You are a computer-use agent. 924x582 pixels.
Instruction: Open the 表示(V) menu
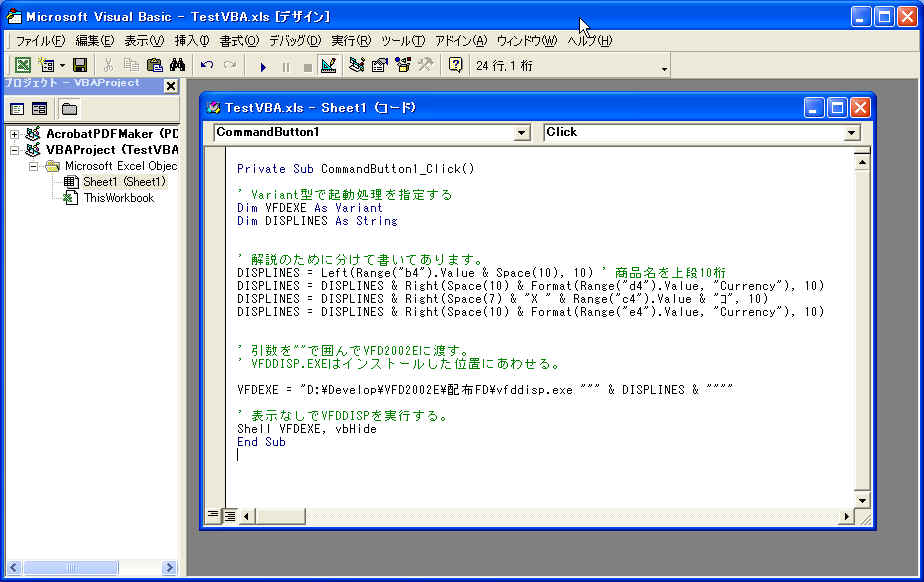144,41
